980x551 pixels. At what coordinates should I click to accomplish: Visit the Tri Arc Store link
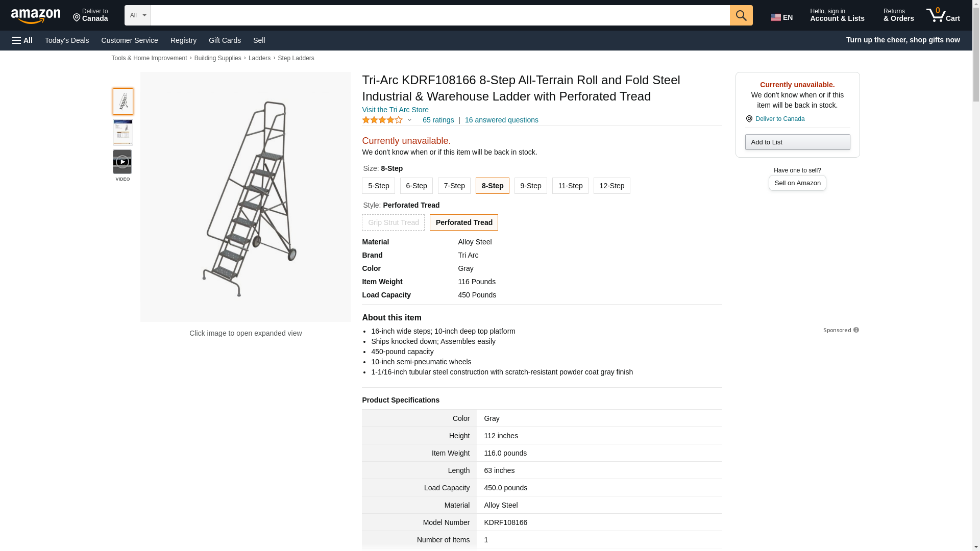[x=395, y=110]
